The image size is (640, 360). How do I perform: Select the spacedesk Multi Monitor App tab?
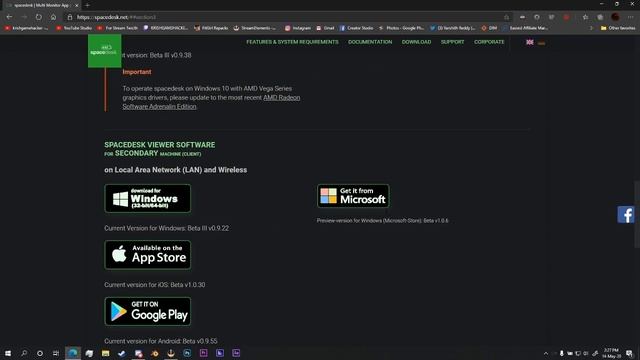[x=41, y=5]
